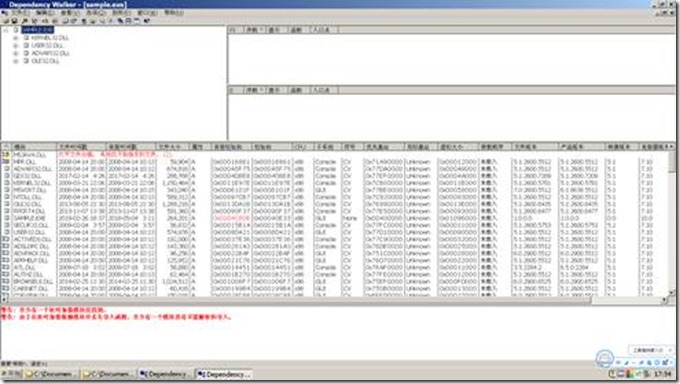Sort module list by 链接时间戳 header
This screenshot has width=680, height=384.
tap(131, 147)
